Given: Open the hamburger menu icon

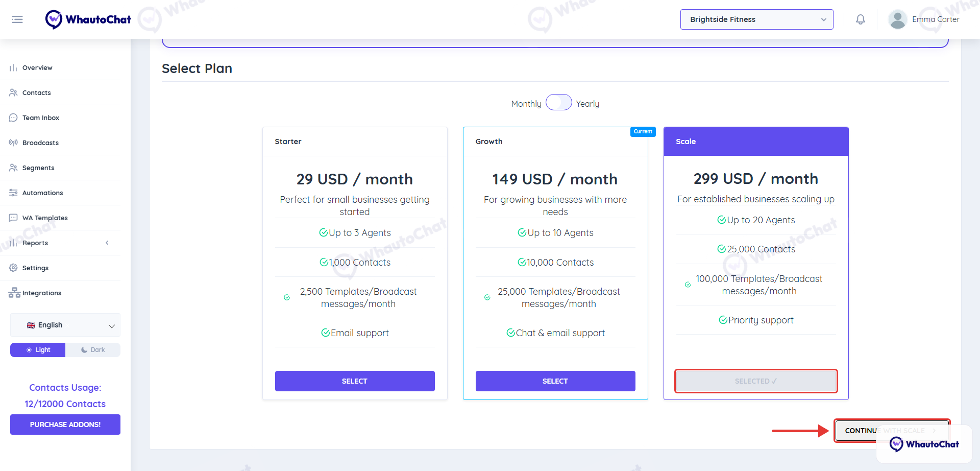Looking at the screenshot, I should pos(17,19).
